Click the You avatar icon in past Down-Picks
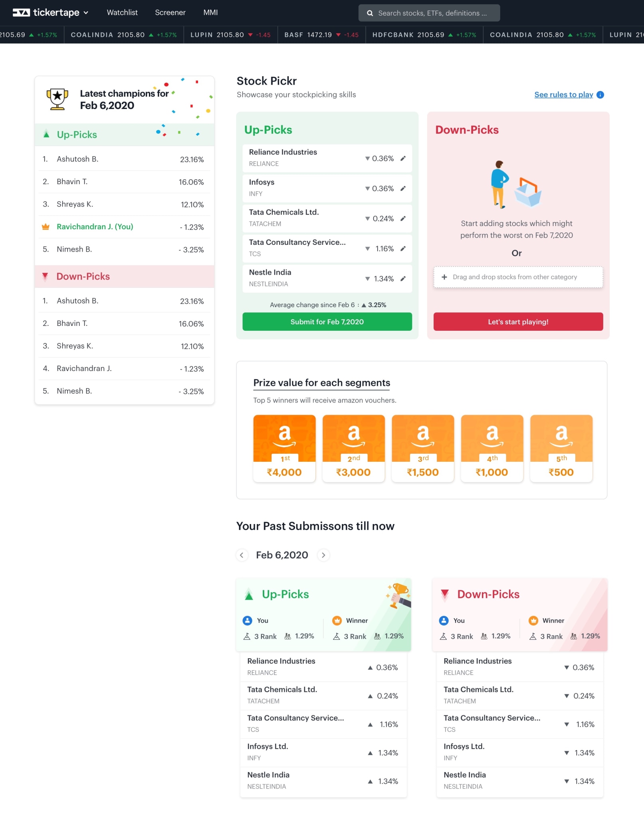 pos(444,620)
